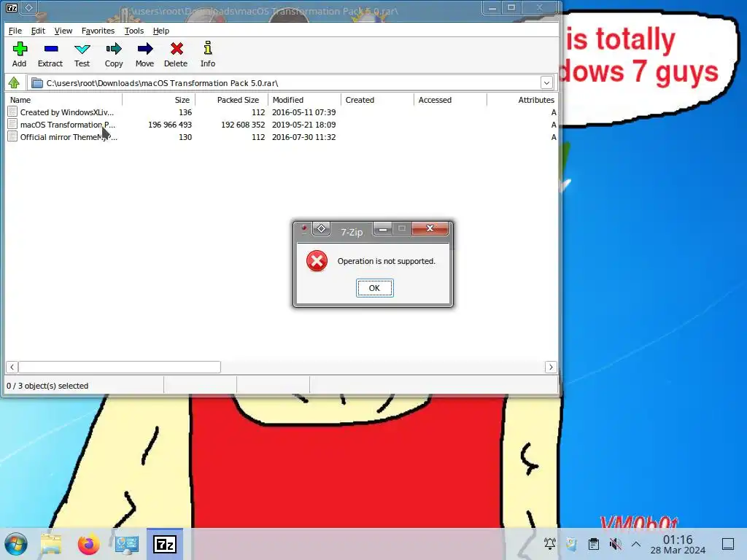
Task: Dismiss error with OK button
Action: (x=374, y=287)
